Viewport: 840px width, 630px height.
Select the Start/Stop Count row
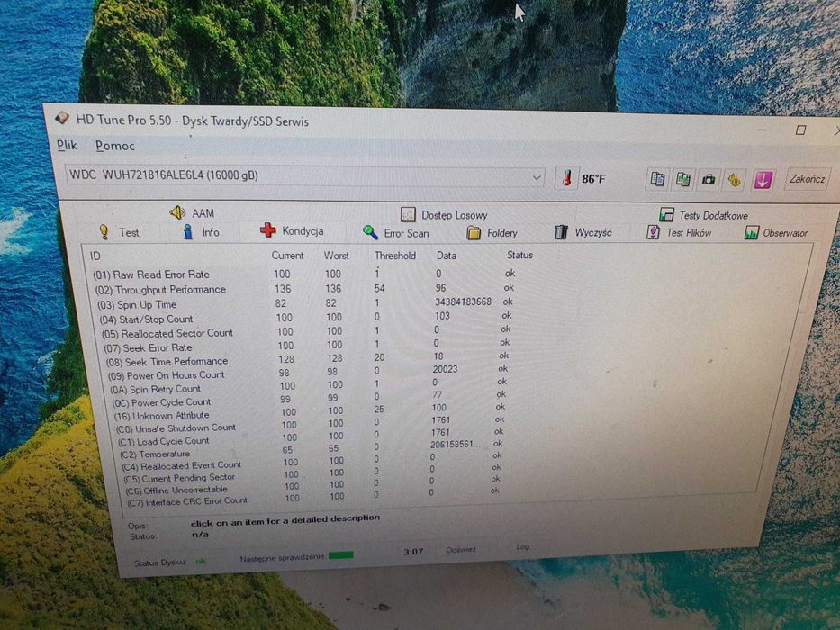coord(305,318)
